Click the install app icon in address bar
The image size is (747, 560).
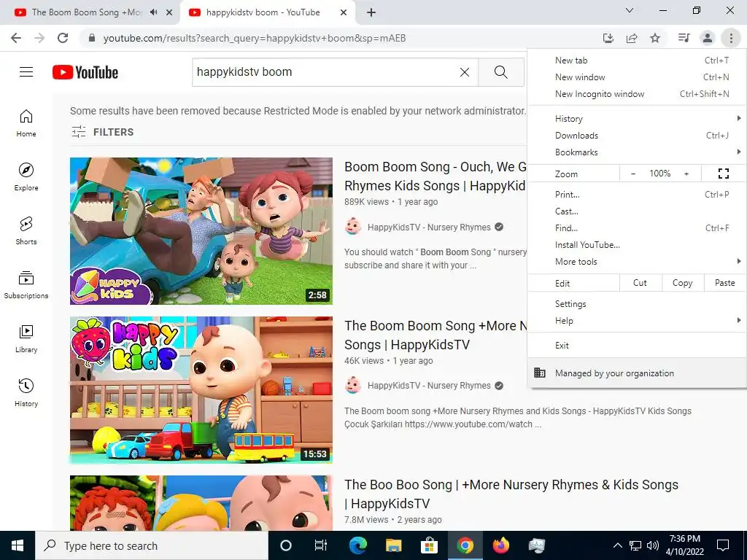pyautogui.click(x=608, y=38)
